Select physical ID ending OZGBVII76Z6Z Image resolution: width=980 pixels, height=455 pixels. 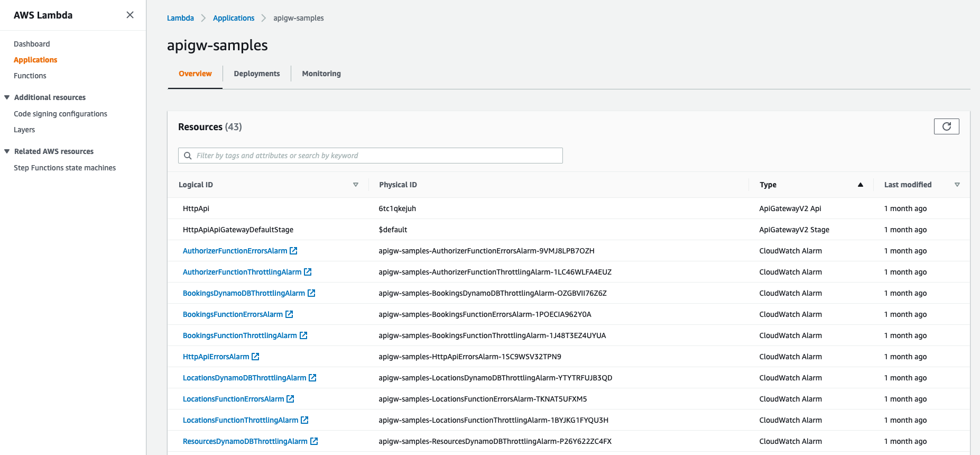tap(493, 293)
